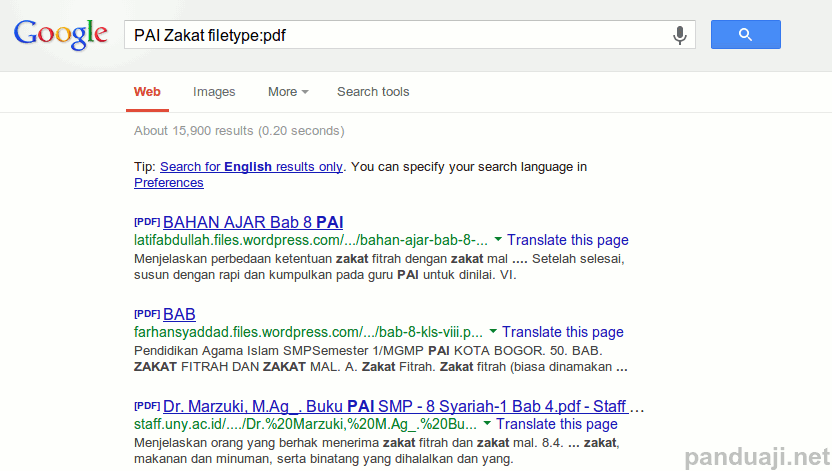Click Translate this page for latifabdullah result
832x471 pixels.
[568, 240]
